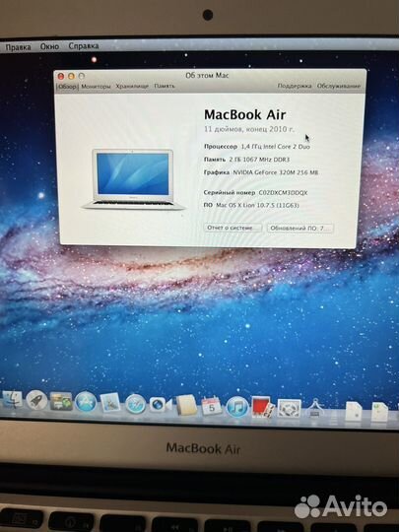The height and width of the screenshot is (532, 399).
Task: Switch to the Хранилище tab
Action: 132,86
